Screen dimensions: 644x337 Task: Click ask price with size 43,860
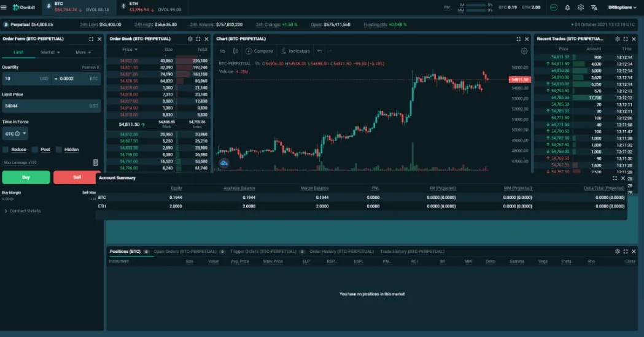pyautogui.click(x=128, y=61)
